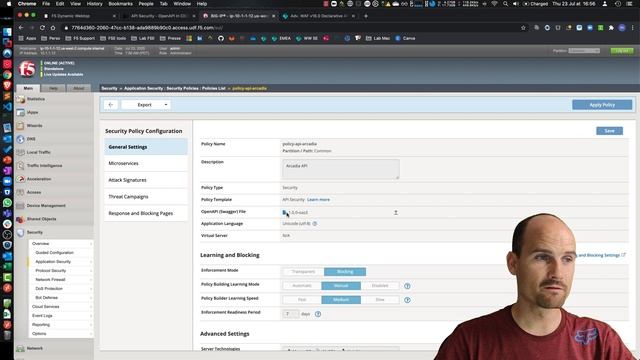Screen dimensions: 640x360
Task: Open the Export dropdown arrow
Action: pyautogui.click(x=166, y=105)
